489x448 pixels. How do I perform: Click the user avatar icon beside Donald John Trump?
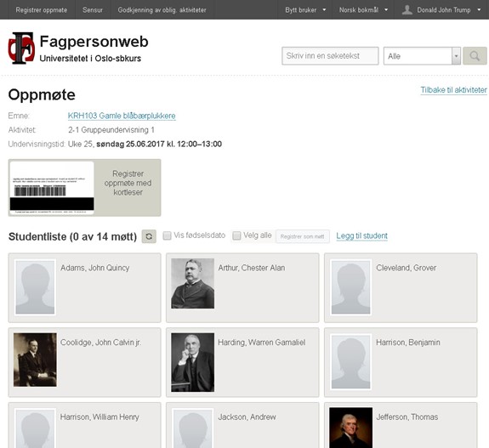coord(407,9)
